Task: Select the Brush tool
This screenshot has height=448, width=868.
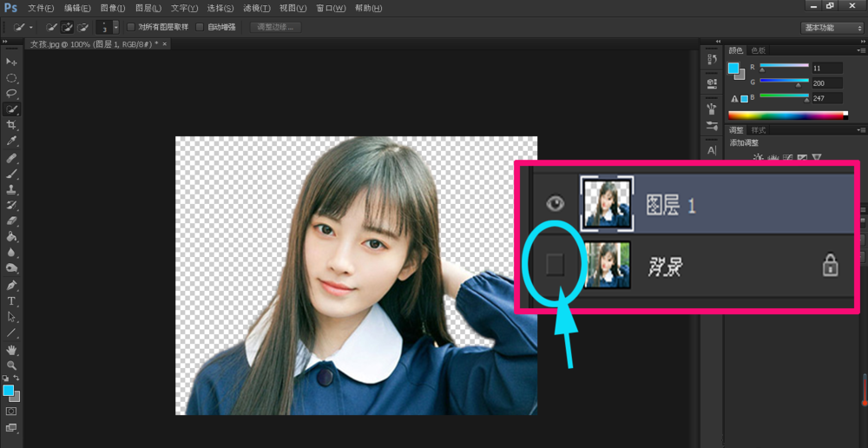Action: click(11, 174)
